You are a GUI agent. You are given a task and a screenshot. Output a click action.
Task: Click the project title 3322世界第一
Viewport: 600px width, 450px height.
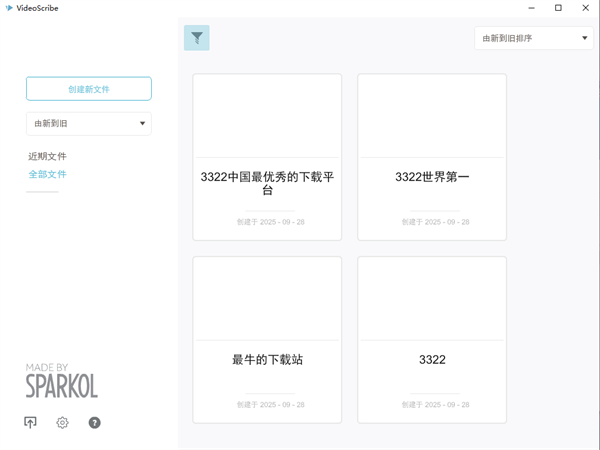coord(432,177)
